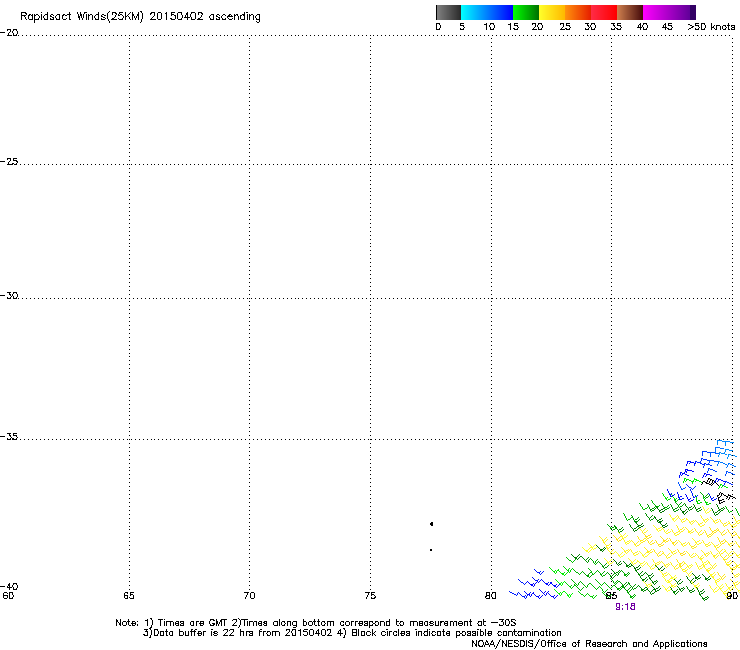The height and width of the screenshot is (650, 740).
Task: Click the "75" longitude axis label
Action: click(370, 596)
